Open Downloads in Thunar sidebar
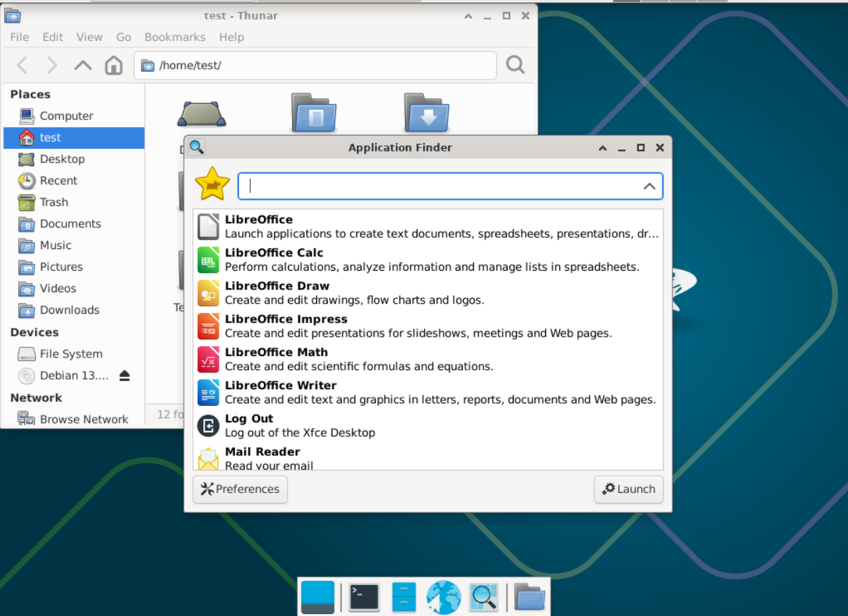The width and height of the screenshot is (848, 616). 74,310
